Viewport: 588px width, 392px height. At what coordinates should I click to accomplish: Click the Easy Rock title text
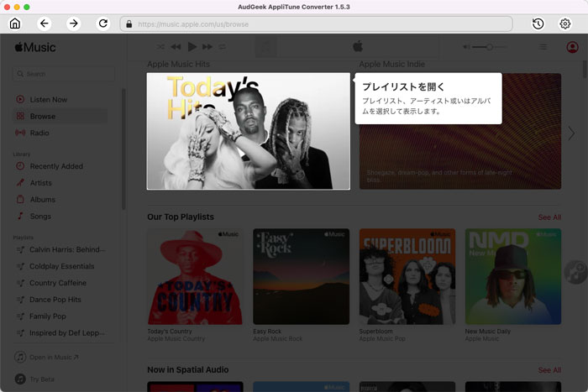(267, 332)
